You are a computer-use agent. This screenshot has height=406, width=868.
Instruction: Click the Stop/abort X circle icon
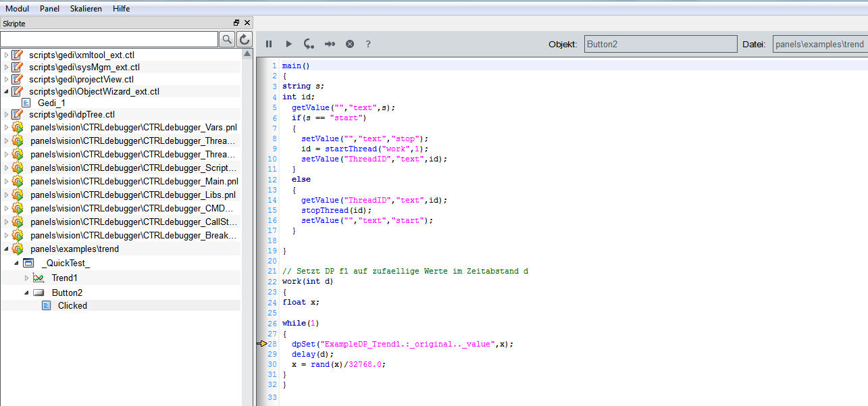(350, 44)
